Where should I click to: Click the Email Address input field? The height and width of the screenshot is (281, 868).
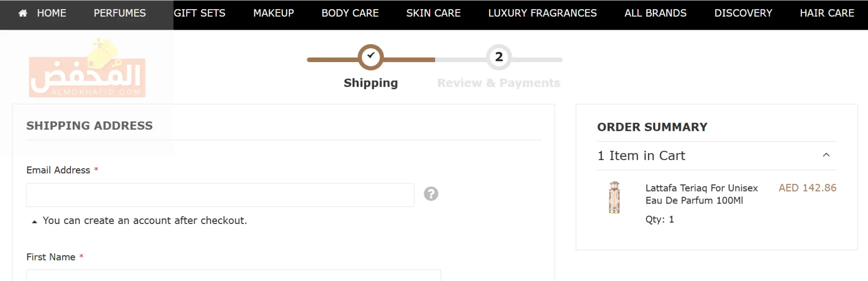pos(220,195)
